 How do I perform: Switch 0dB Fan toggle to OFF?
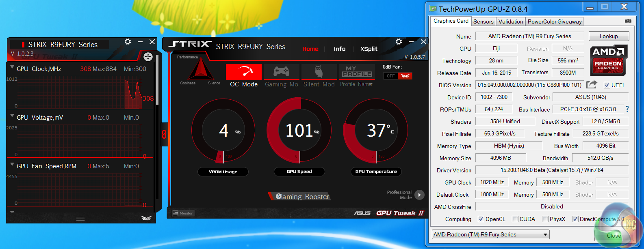(391, 76)
